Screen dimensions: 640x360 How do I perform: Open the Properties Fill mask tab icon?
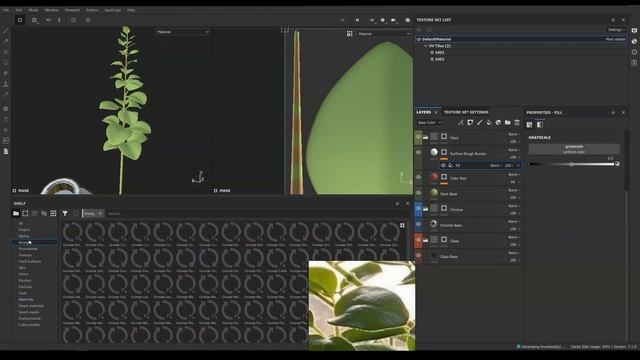pyautogui.click(x=540, y=124)
